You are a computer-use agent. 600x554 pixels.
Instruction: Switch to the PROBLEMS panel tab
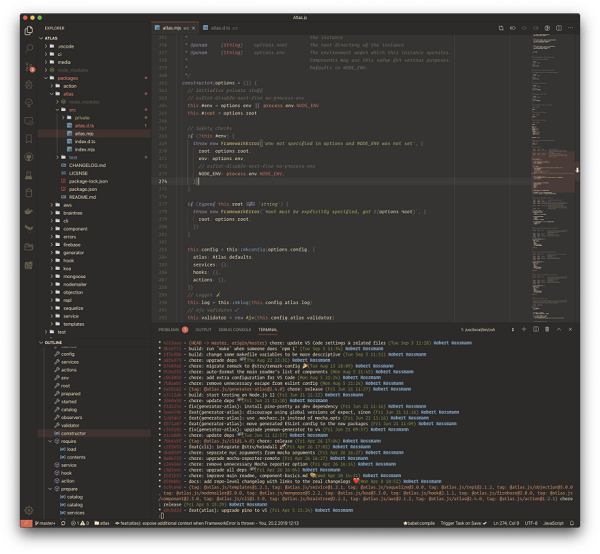point(168,328)
